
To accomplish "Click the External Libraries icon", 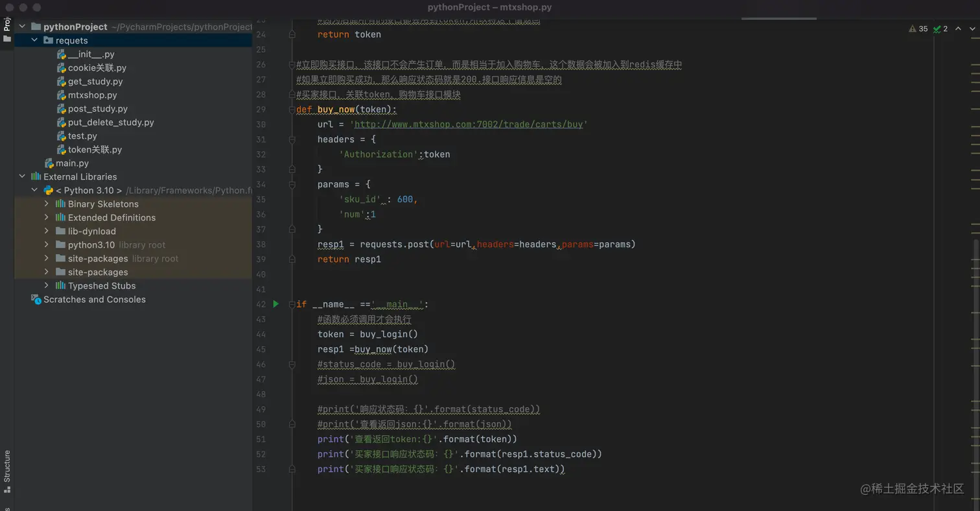I will pyautogui.click(x=36, y=177).
